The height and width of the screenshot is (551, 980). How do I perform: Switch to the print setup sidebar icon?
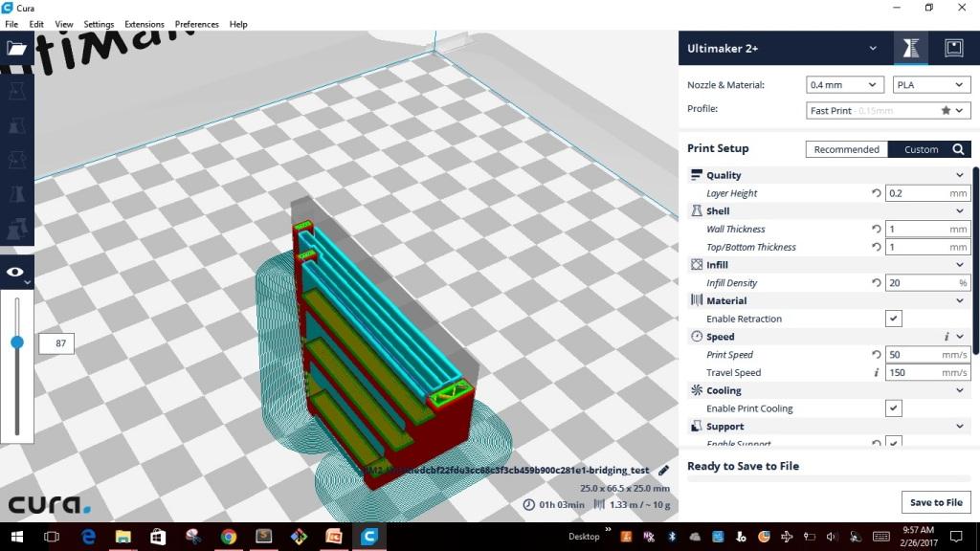(x=911, y=48)
